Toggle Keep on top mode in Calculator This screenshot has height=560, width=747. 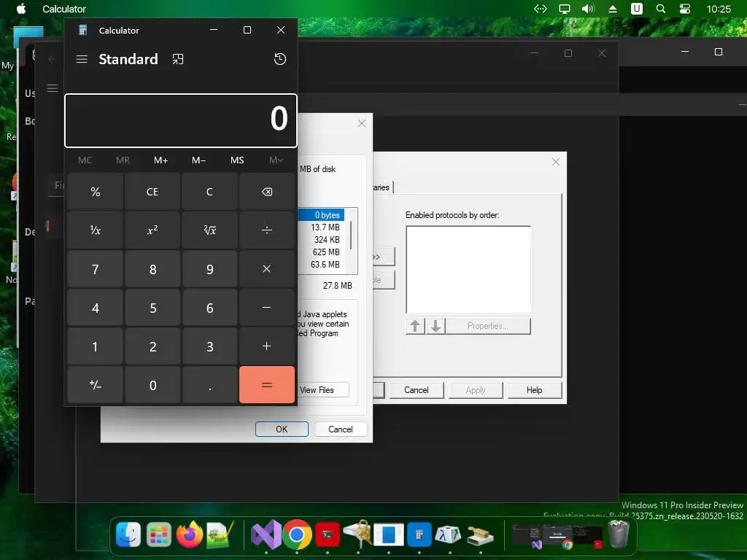coord(178,59)
